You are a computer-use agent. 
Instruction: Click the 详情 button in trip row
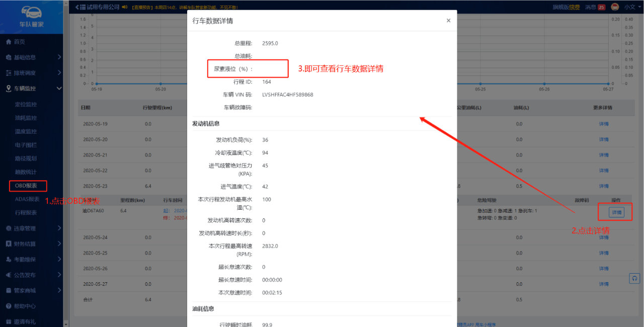[x=616, y=212]
